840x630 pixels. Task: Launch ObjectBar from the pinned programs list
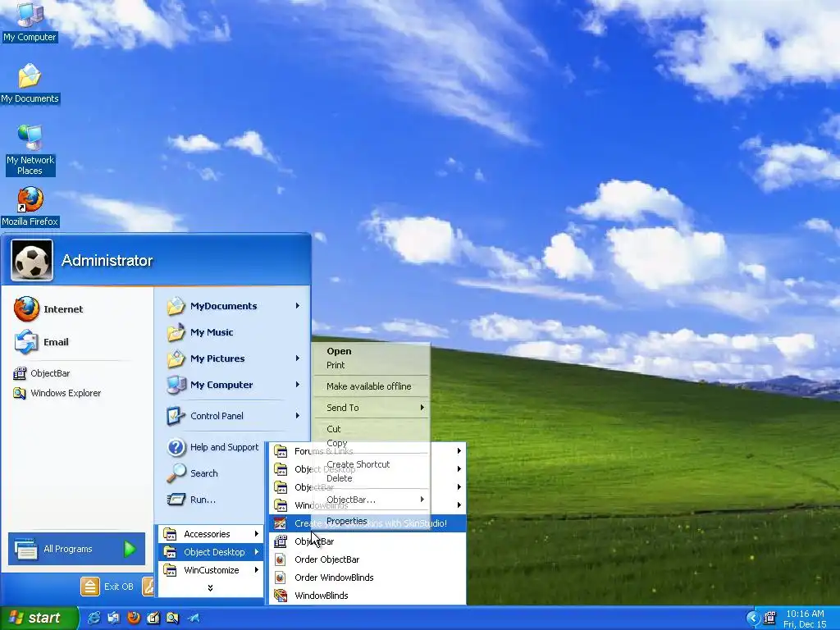tap(42, 373)
